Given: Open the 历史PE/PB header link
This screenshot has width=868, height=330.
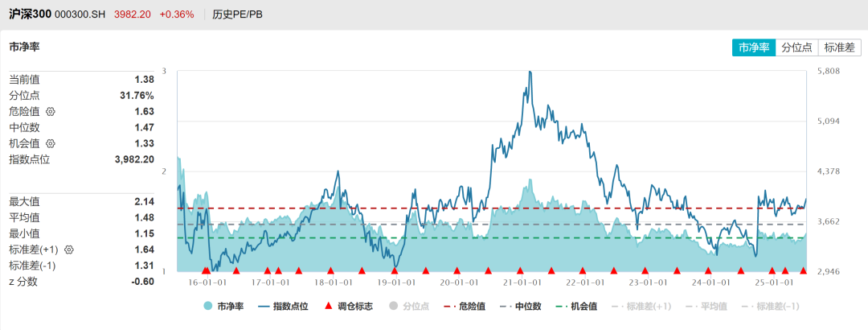Looking at the screenshot, I should [237, 14].
